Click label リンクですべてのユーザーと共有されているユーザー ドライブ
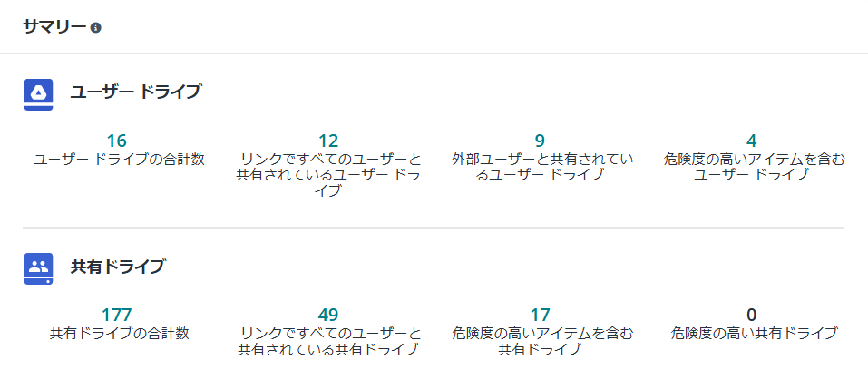 (x=328, y=175)
